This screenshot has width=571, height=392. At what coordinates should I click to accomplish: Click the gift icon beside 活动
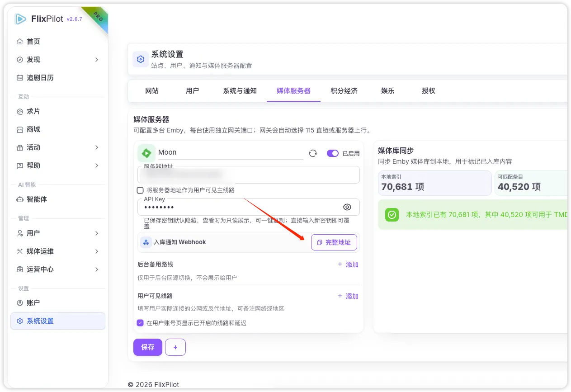19,147
